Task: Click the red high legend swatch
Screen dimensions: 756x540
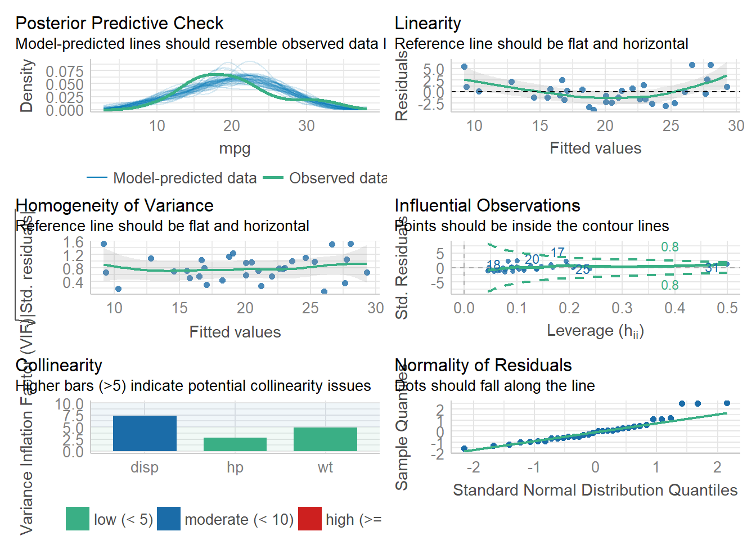Action: click(x=309, y=519)
